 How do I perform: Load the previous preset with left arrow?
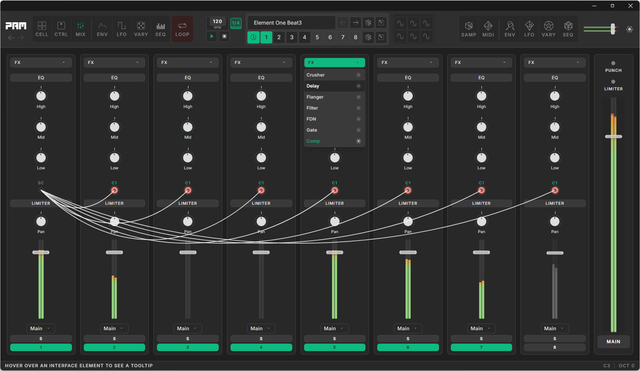[343, 23]
